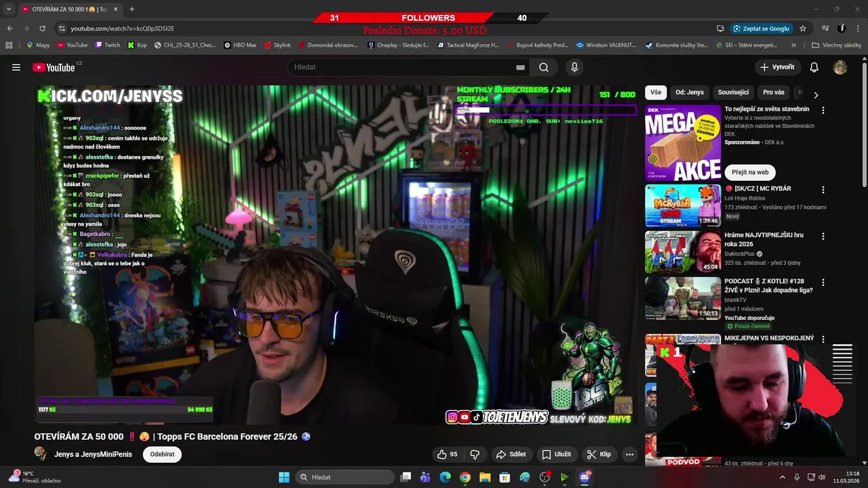
Task: Open the Všechny záložky bookmarks folder
Action: click(837, 45)
